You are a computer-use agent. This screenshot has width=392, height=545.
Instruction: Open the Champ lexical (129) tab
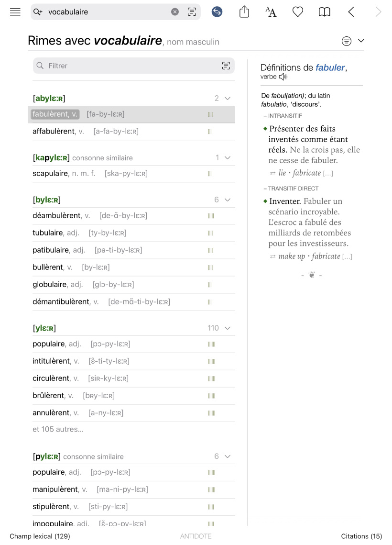pos(40,536)
